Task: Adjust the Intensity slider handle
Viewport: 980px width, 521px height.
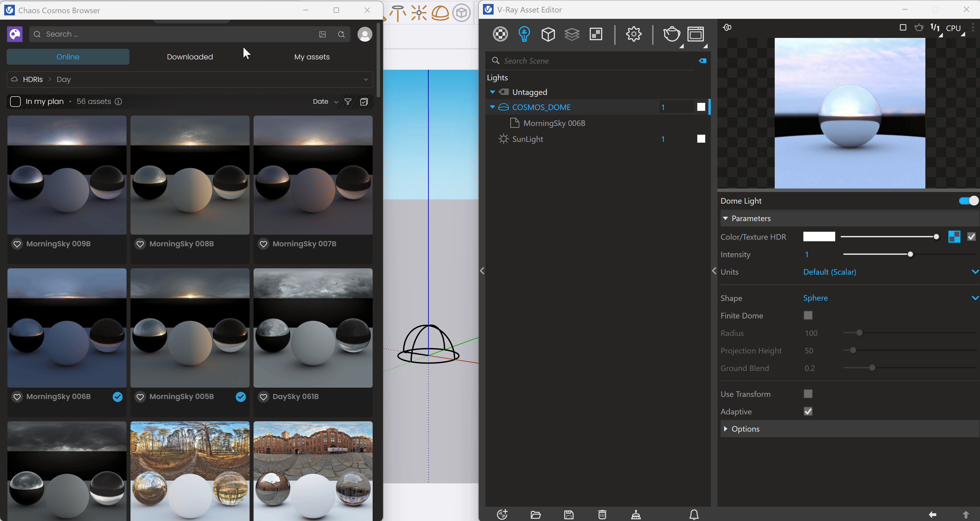Action: [910, 255]
